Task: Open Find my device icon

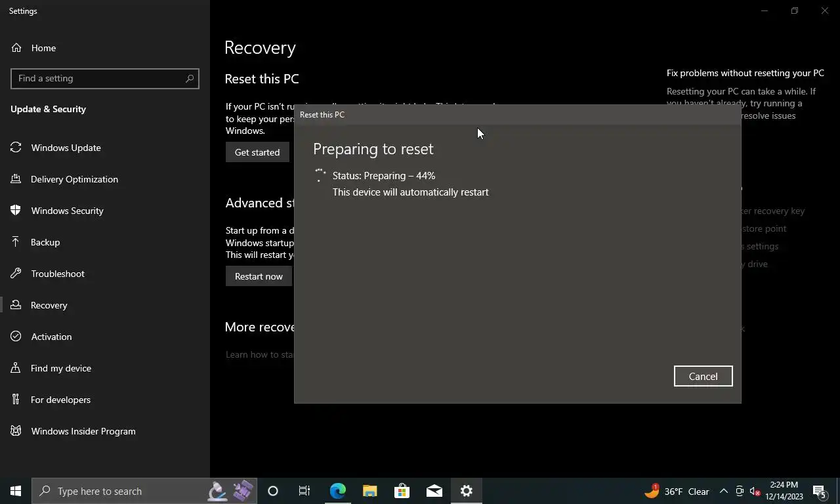Action: point(16,368)
